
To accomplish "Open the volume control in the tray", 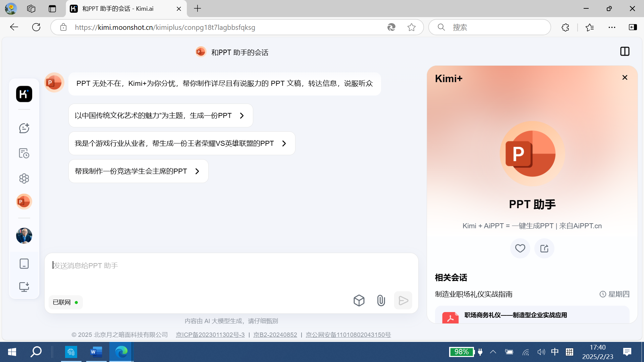I will coord(541,352).
